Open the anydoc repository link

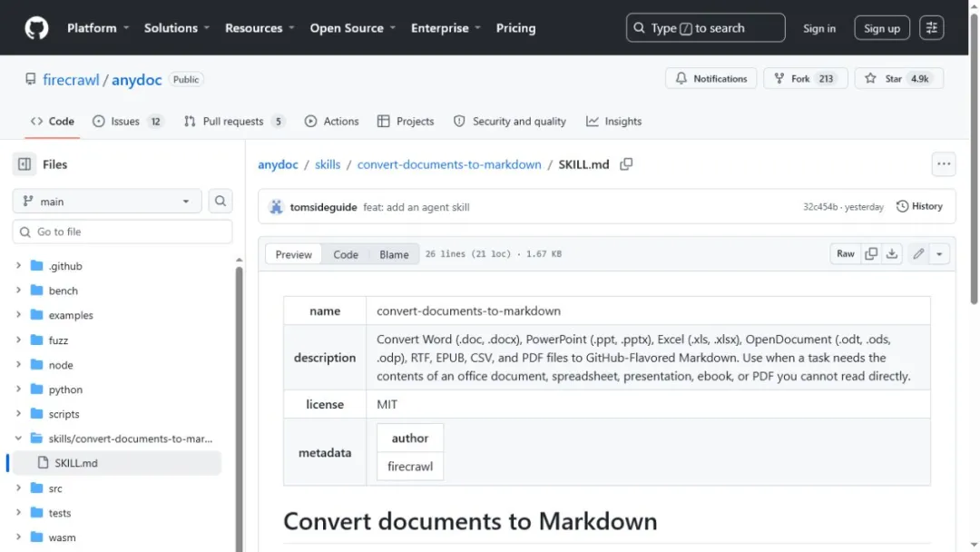[137, 79]
